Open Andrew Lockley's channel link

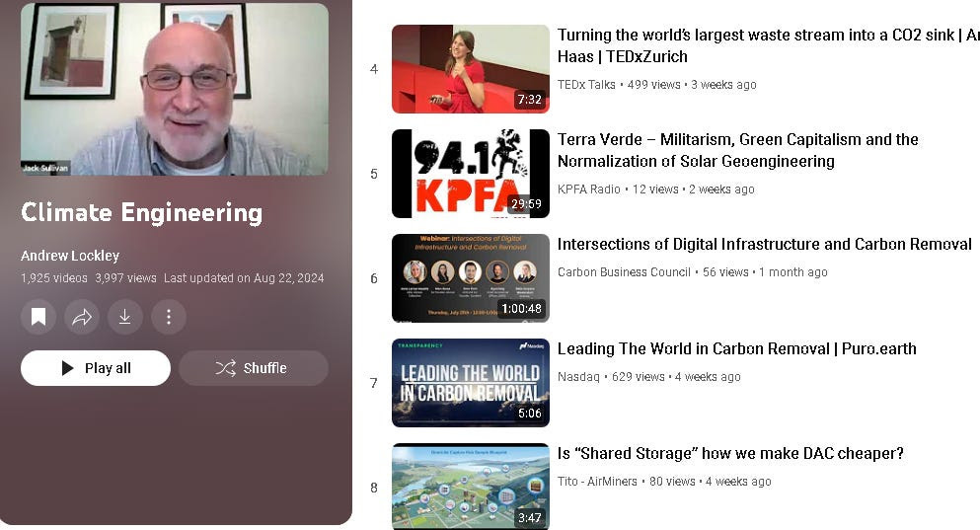click(x=70, y=256)
